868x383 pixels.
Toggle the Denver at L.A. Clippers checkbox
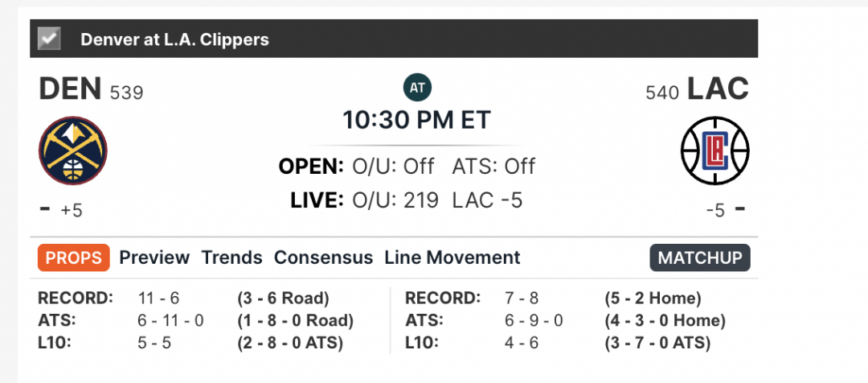click(x=49, y=39)
